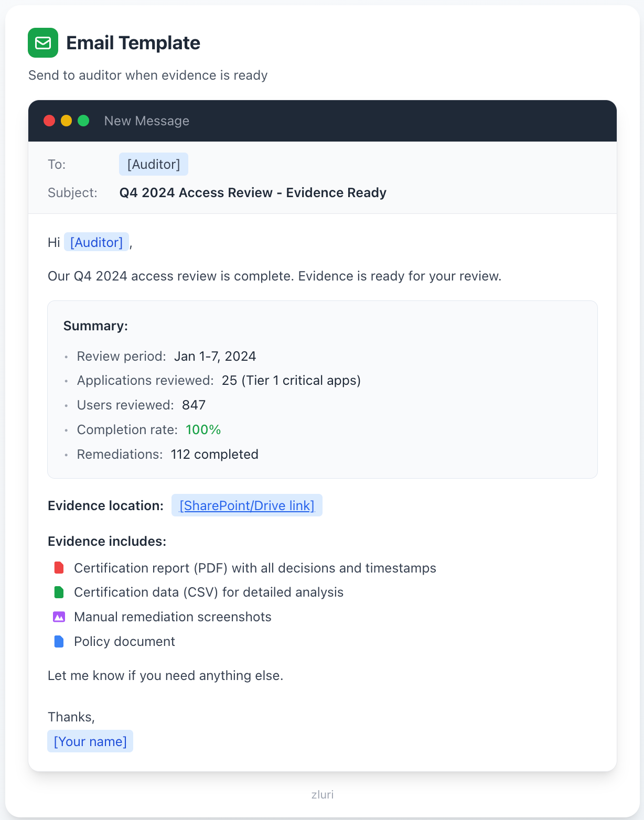This screenshot has height=820, width=644.
Task: Click the New Message window title
Action: click(x=147, y=121)
